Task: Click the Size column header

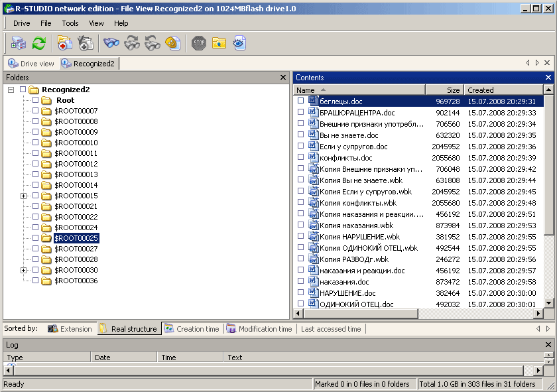Action: (x=444, y=90)
